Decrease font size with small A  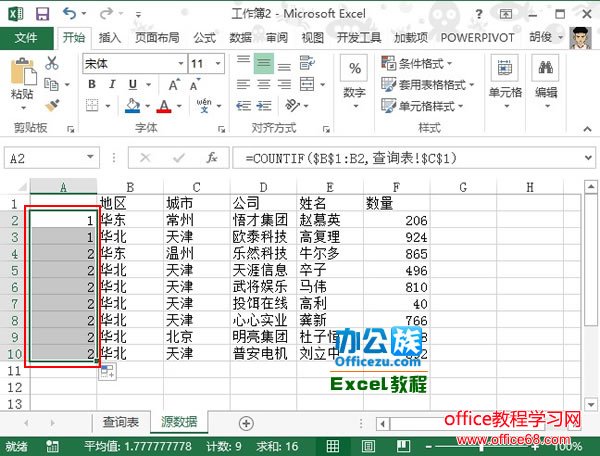click(x=195, y=85)
